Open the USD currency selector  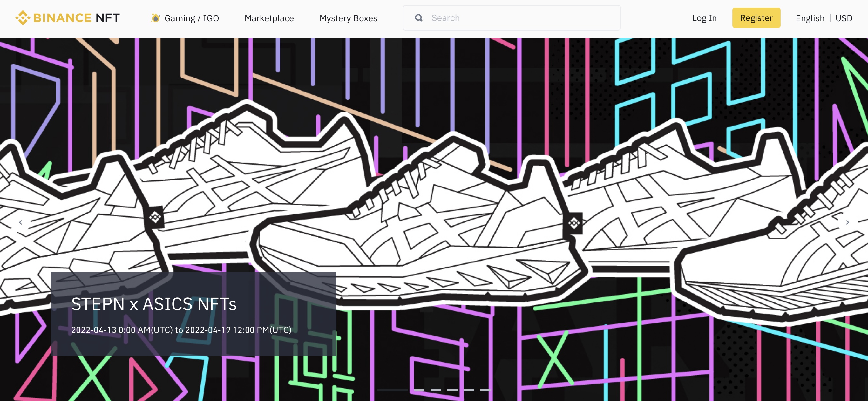(x=844, y=18)
